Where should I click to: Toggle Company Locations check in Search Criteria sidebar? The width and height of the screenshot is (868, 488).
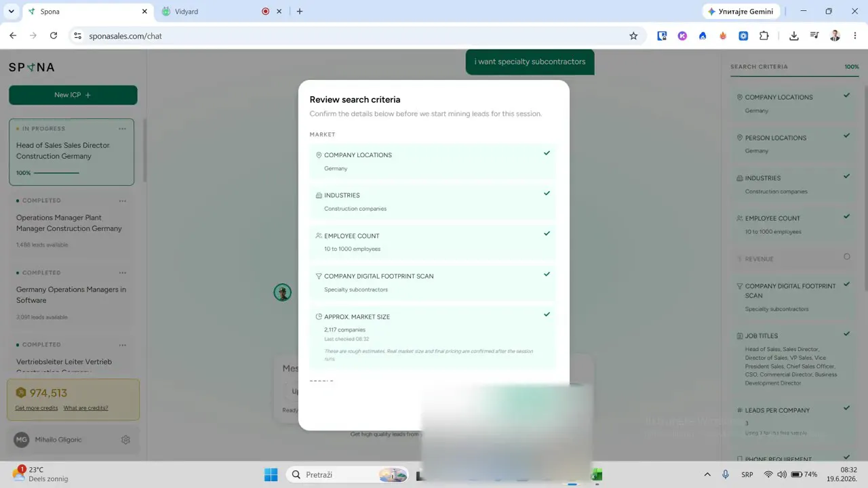pos(846,96)
